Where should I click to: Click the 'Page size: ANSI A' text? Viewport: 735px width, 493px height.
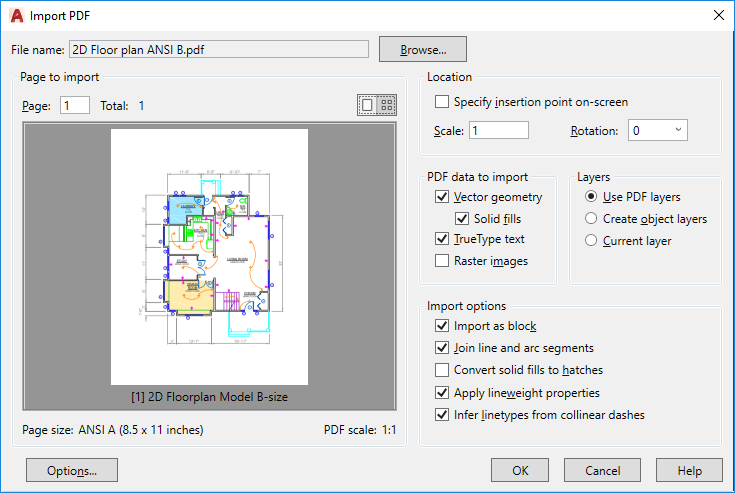[113, 430]
